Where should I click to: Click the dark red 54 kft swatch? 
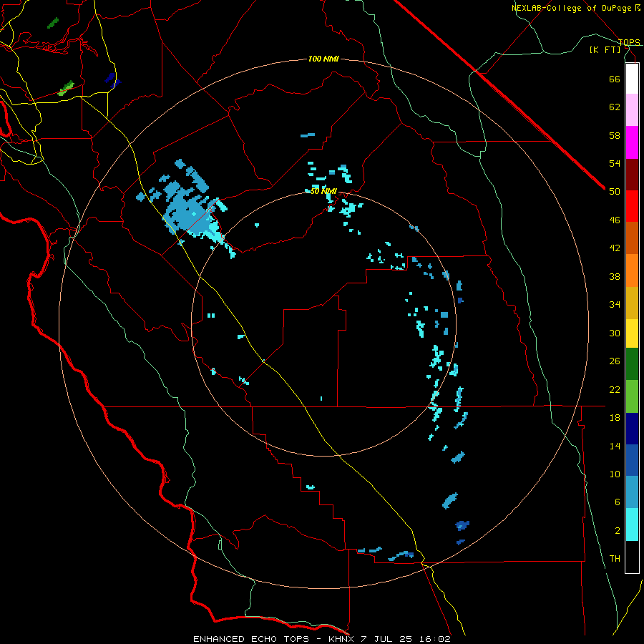[x=632, y=174]
